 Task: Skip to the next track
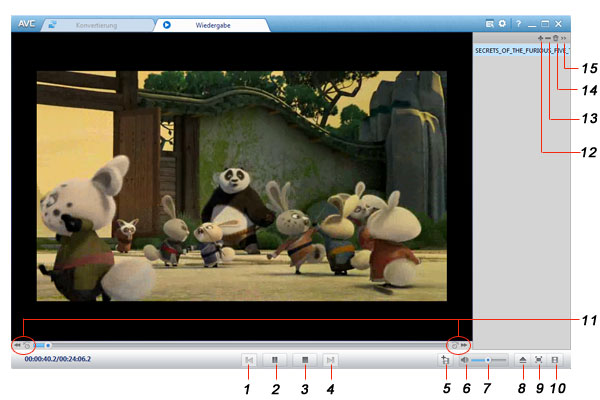tap(330, 360)
